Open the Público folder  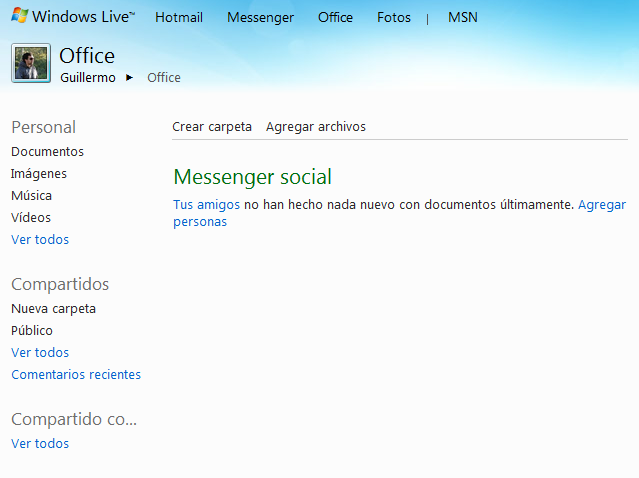[32, 330]
